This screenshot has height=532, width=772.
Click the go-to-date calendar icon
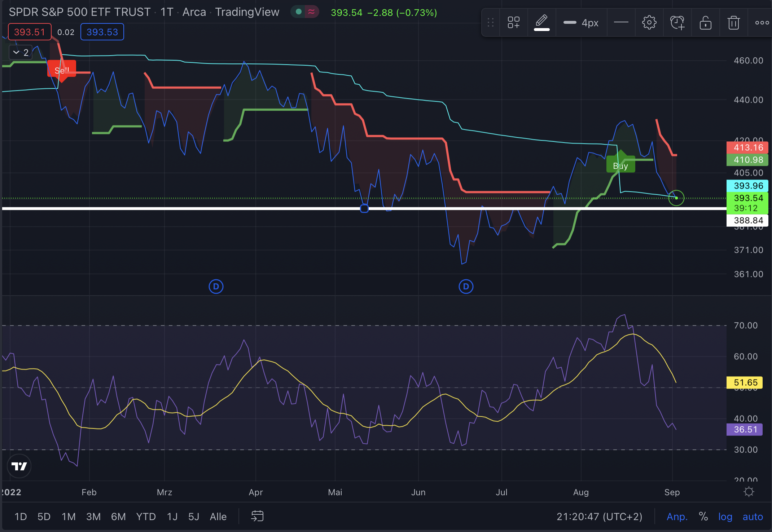coord(257,516)
